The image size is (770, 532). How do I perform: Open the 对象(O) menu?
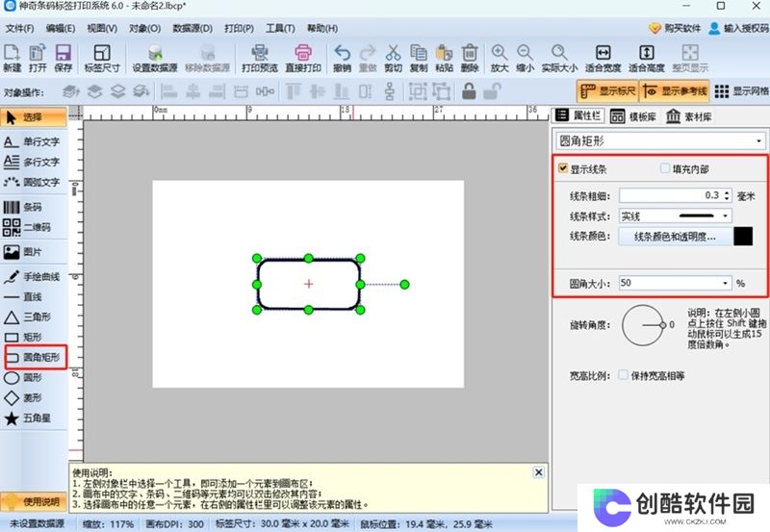tap(145, 29)
